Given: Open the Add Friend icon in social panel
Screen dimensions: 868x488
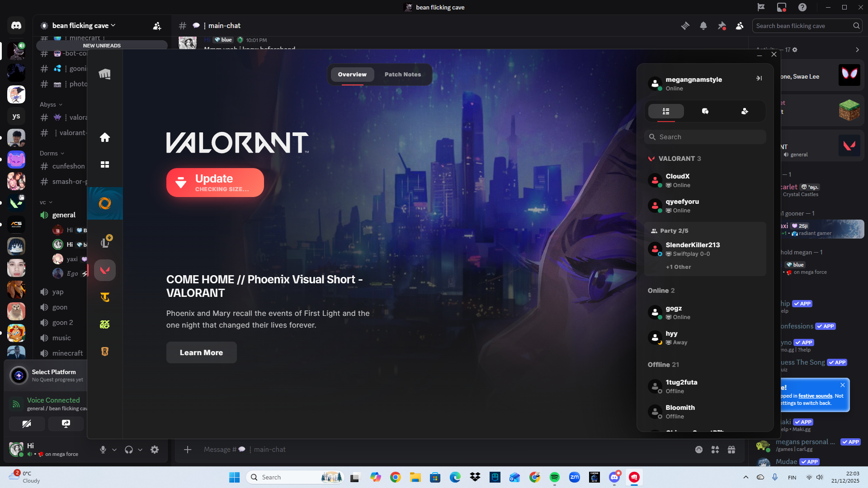Looking at the screenshot, I should [x=745, y=111].
